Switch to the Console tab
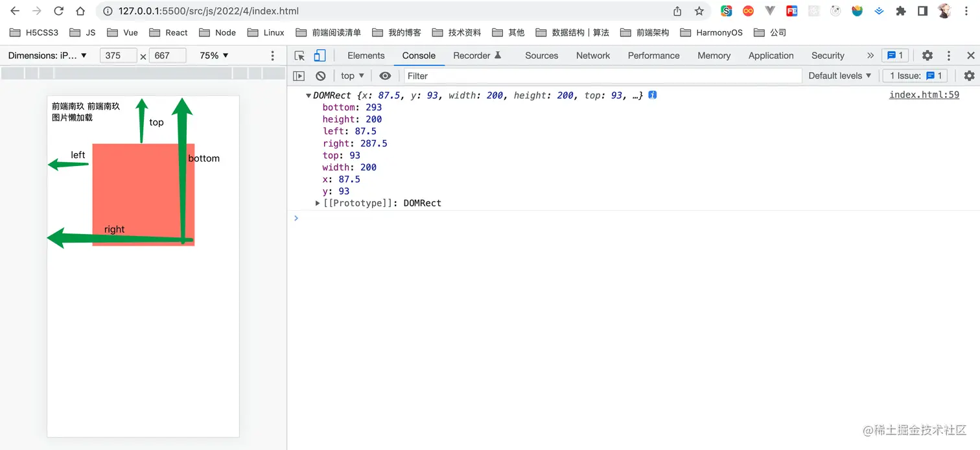The height and width of the screenshot is (450, 980). 419,56
